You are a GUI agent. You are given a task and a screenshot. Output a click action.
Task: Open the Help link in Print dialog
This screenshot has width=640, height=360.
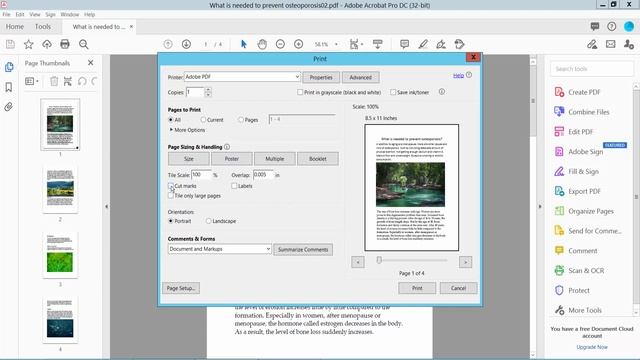458,76
